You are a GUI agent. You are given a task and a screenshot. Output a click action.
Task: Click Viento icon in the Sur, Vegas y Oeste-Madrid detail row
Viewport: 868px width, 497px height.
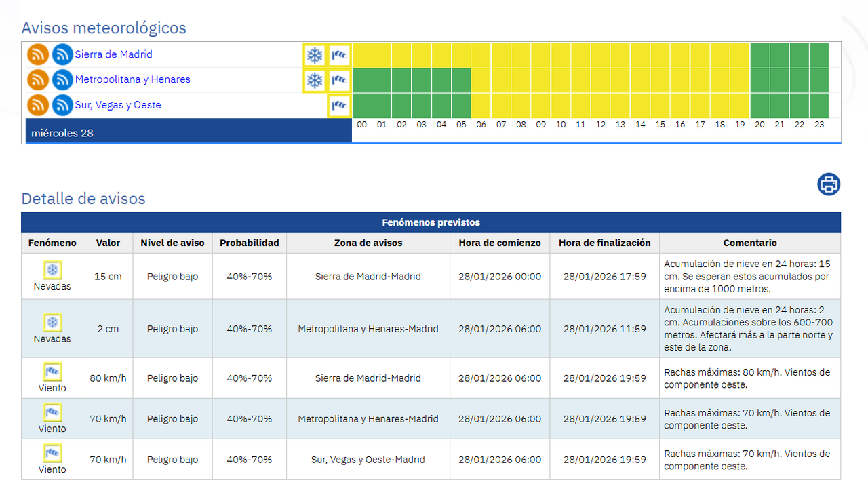52,453
